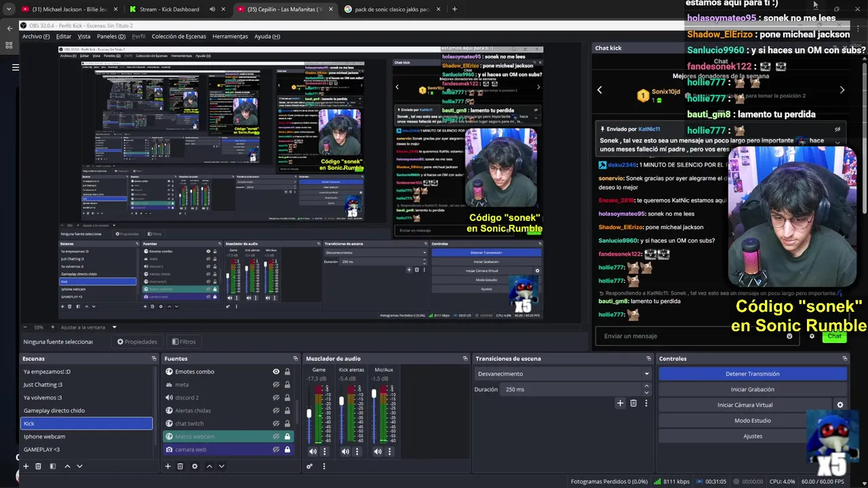Open audio mixer menu dots at bottom
The width and height of the screenshot is (868, 488).
tap(323, 466)
